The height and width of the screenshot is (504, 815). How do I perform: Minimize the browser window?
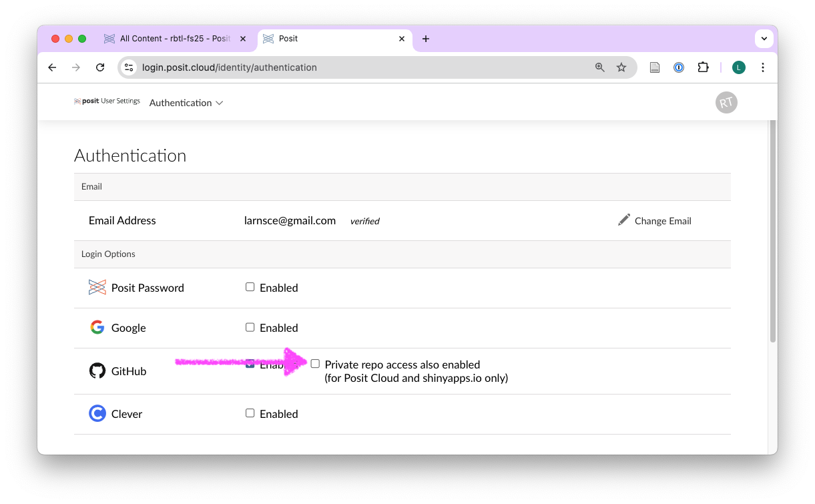(69, 39)
